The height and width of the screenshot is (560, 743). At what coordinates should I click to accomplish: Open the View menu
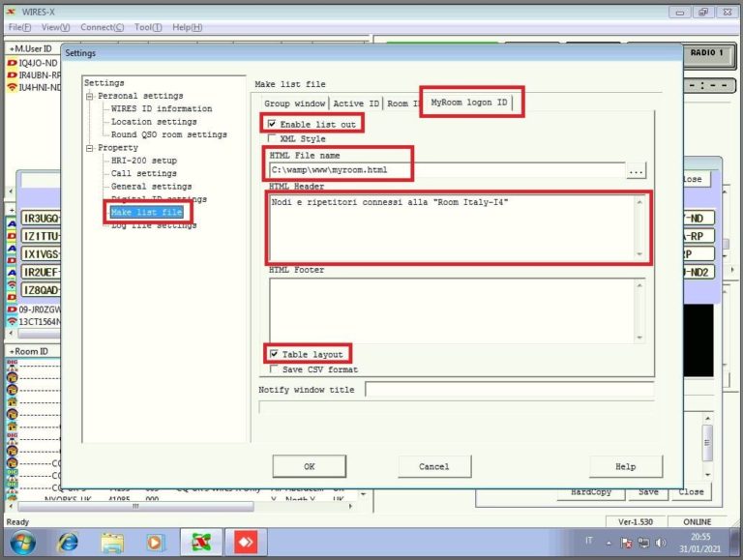pos(55,27)
